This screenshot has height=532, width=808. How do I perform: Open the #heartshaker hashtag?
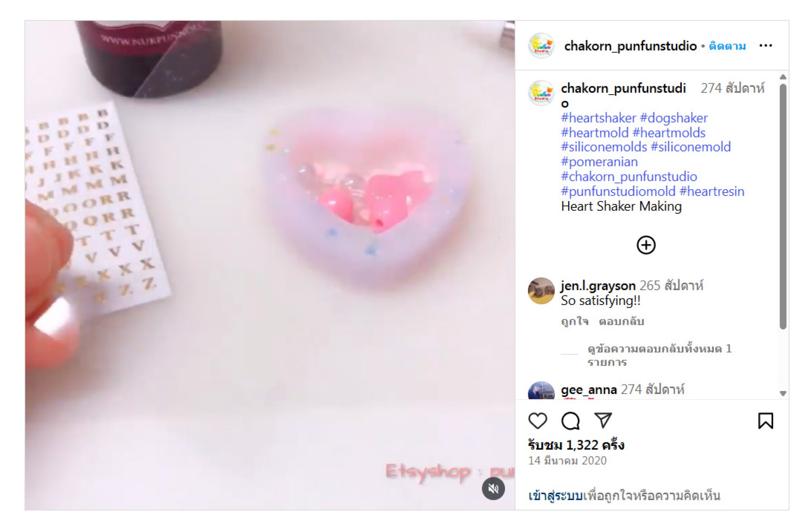[598, 118]
